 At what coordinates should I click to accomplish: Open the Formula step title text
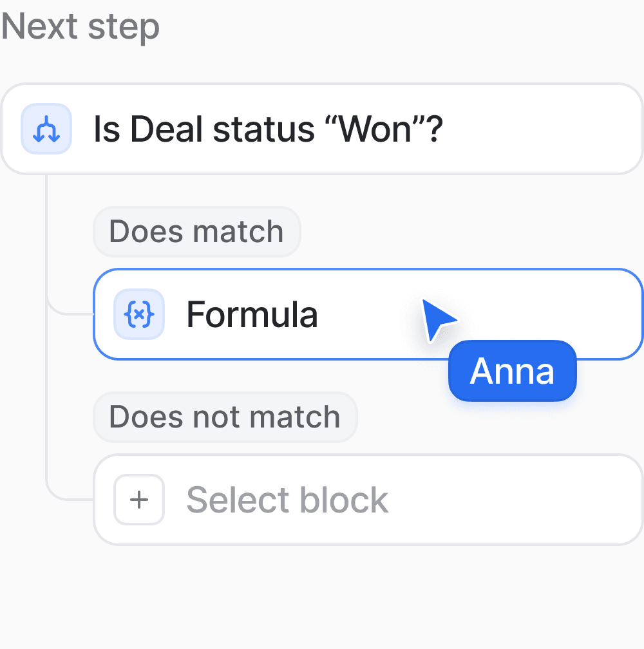[x=252, y=315]
